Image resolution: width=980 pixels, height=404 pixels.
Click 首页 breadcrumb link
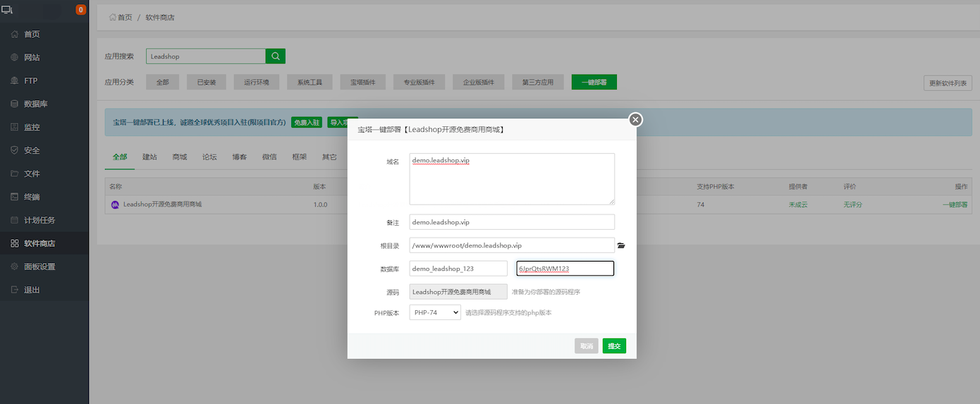pyautogui.click(x=125, y=17)
